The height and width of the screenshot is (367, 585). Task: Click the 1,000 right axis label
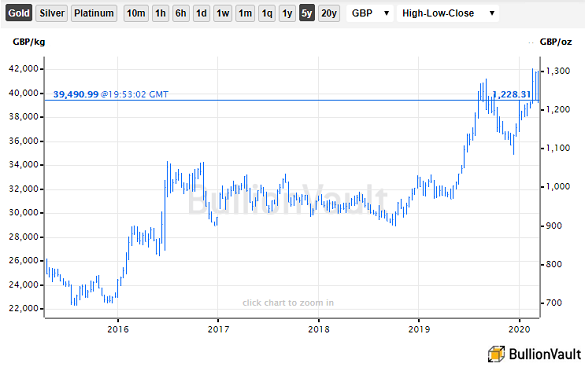[558, 186]
